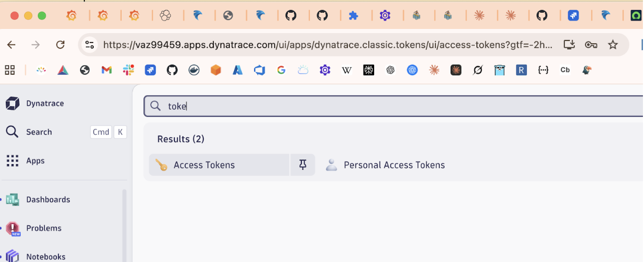
Task: Switch to the blue puzzle piece tab
Action: pos(354,16)
